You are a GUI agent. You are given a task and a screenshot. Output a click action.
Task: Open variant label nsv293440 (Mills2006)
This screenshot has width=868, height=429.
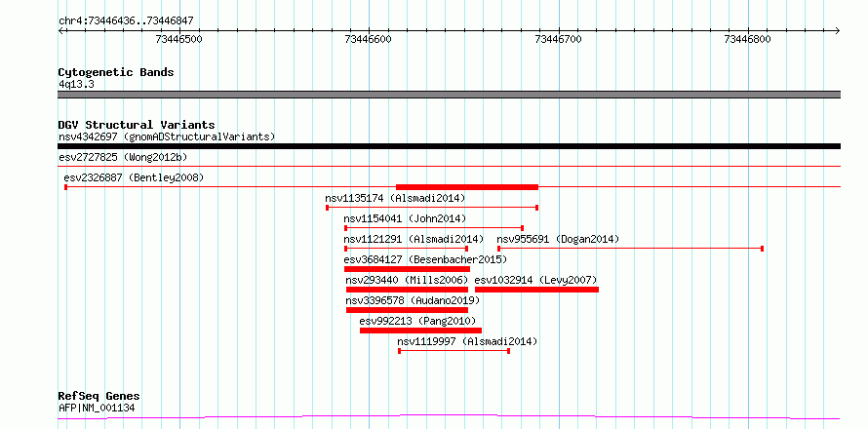coord(408,280)
